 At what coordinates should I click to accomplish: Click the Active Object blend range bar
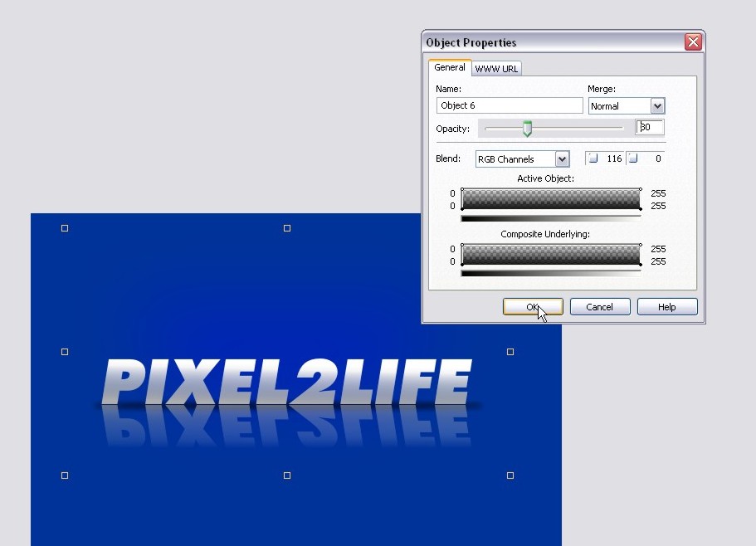[x=551, y=199]
